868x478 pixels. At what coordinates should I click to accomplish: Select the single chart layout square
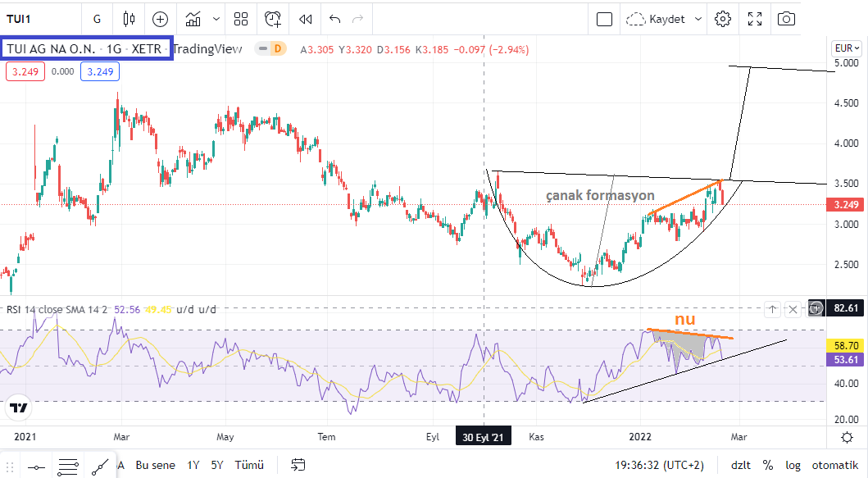(605, 20)
